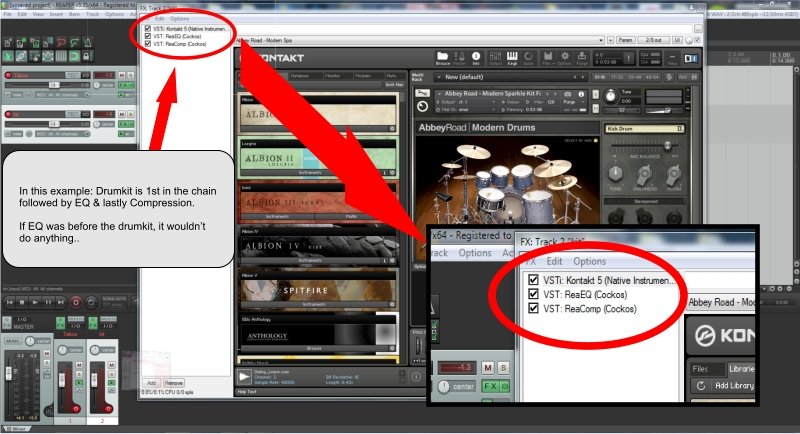Viewport: 800px width, 434px height.
Task: Click the Kontakt Purge icon
Action: pos(583,57)
